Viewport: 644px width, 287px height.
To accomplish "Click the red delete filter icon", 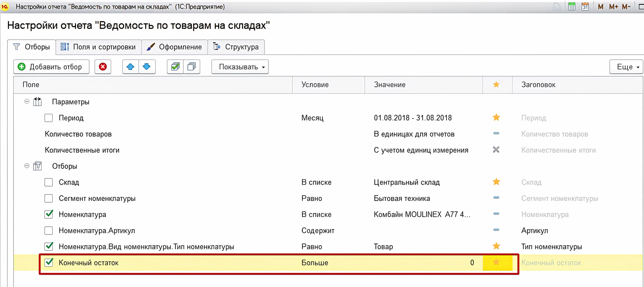I will click(103, 67).
